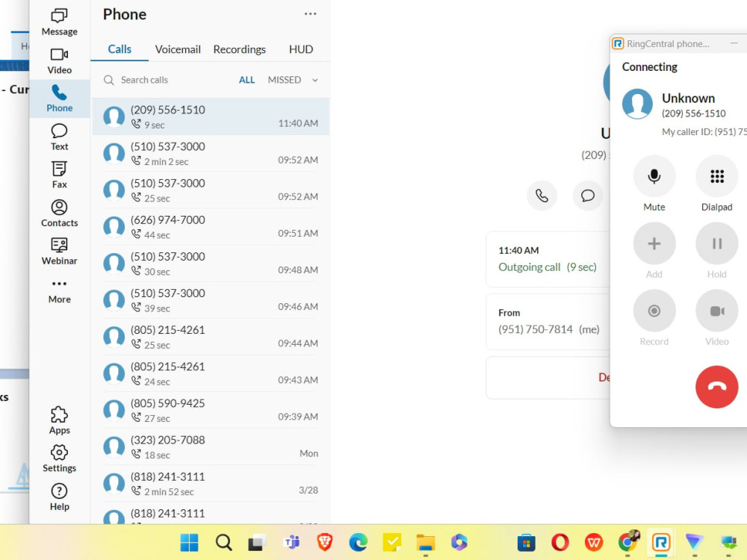Open Google Chrome from taskbar
The width and height of the screenshot is (747, 560).
pos(627,542)
